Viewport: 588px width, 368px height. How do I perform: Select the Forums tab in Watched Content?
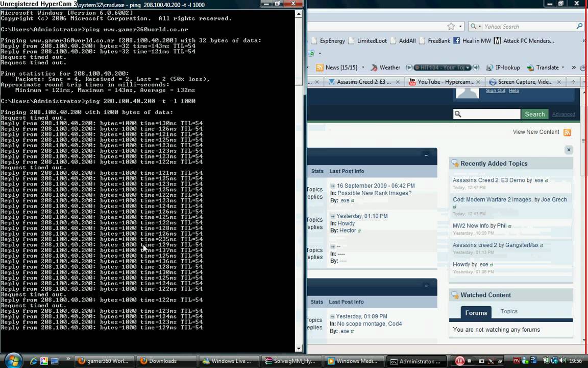476,312
